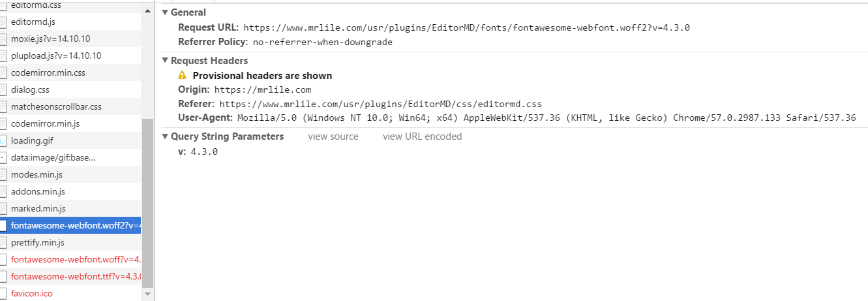
Task: Select the failed fontawesome-webfont.ttf request
Action: tap(76, 277)
